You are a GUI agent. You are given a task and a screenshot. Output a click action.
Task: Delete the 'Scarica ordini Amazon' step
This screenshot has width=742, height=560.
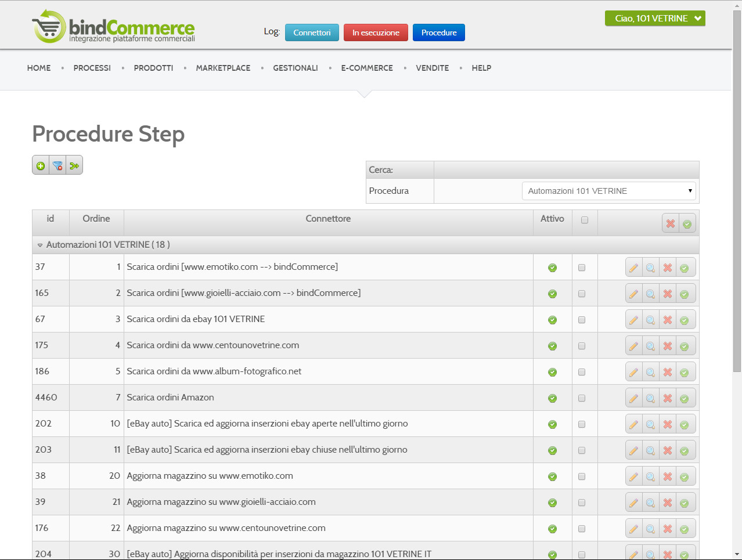[668, 398]
